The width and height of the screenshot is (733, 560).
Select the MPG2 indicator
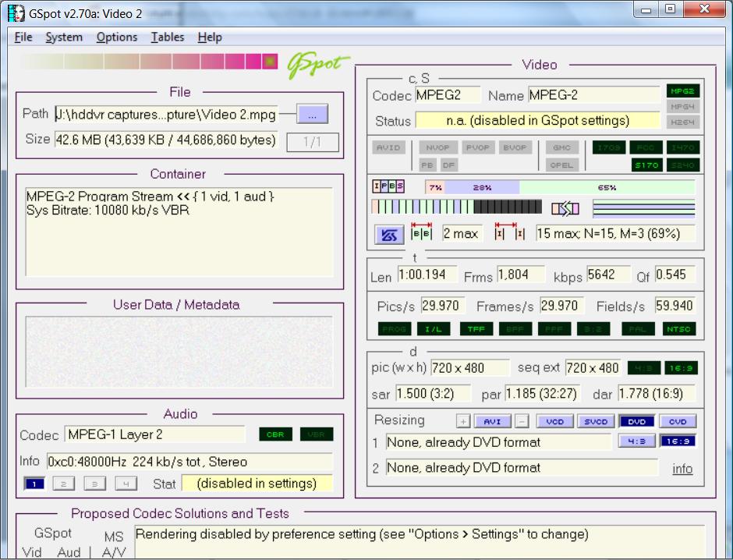click(x=683, y=91)
